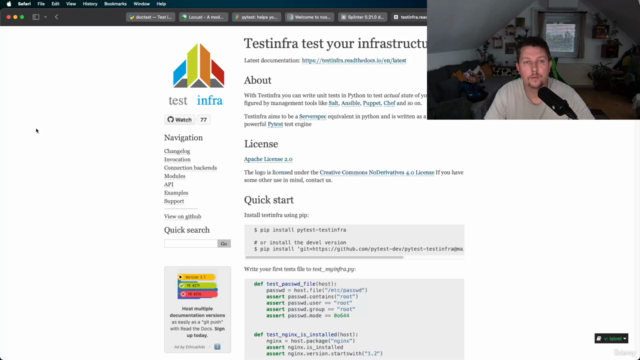Switch to the Splinter tab
This screenshot has height=360, width=640.
click(363, 17)
